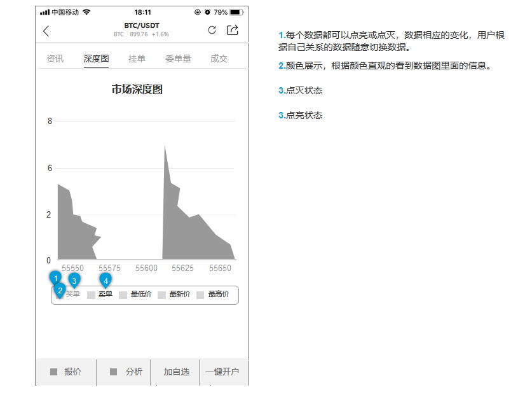532x404 pixels.
Task: Open the 分析 bottom button
Action: point(123,372)
